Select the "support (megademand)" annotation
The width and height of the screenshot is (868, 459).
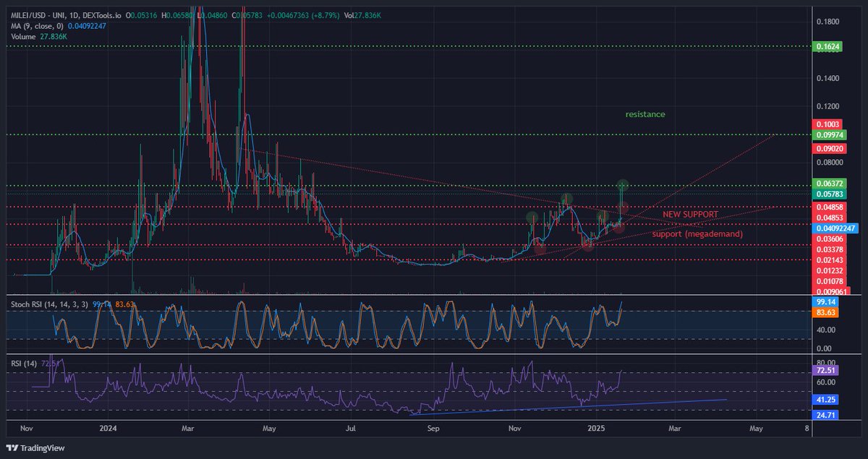(697, 233)
